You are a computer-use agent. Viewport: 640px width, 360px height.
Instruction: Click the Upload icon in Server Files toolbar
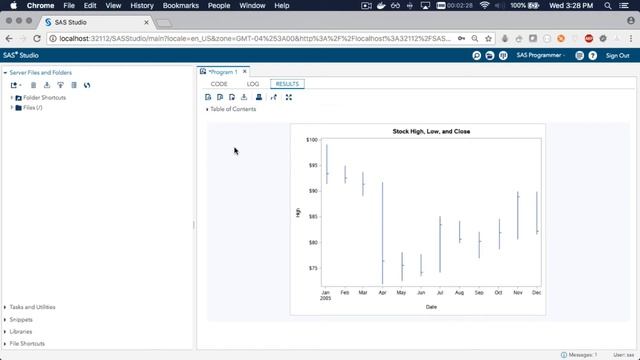point(60,85)
